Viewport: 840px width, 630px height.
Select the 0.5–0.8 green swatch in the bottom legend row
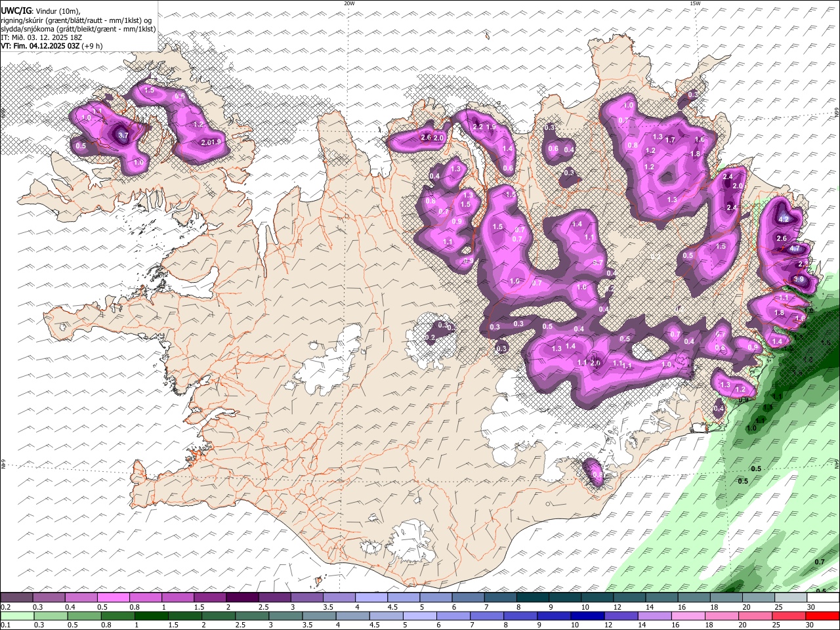(83, 616)
